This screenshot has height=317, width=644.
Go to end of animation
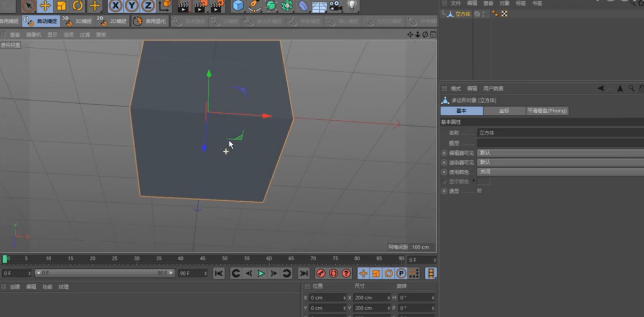[303, 273]
